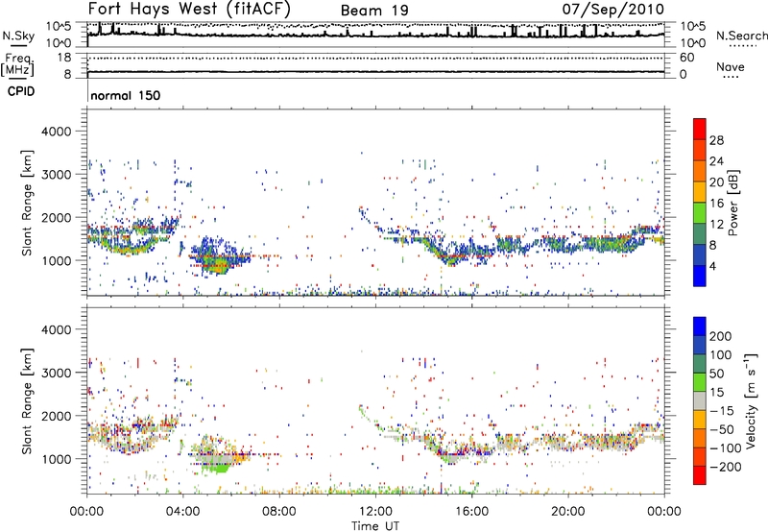Click the '12:00' time axis label
The width and height of the screenshot is (768, 532).
click(375, 512)
